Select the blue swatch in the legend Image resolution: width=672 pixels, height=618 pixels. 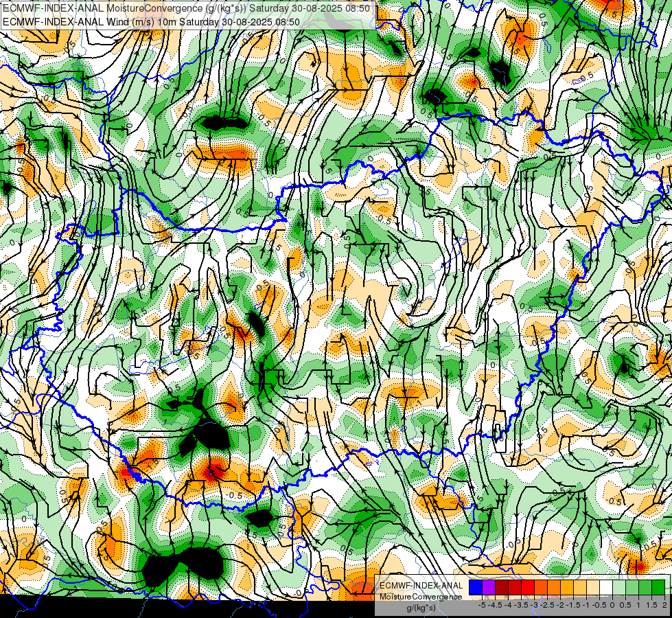point(476,587)
